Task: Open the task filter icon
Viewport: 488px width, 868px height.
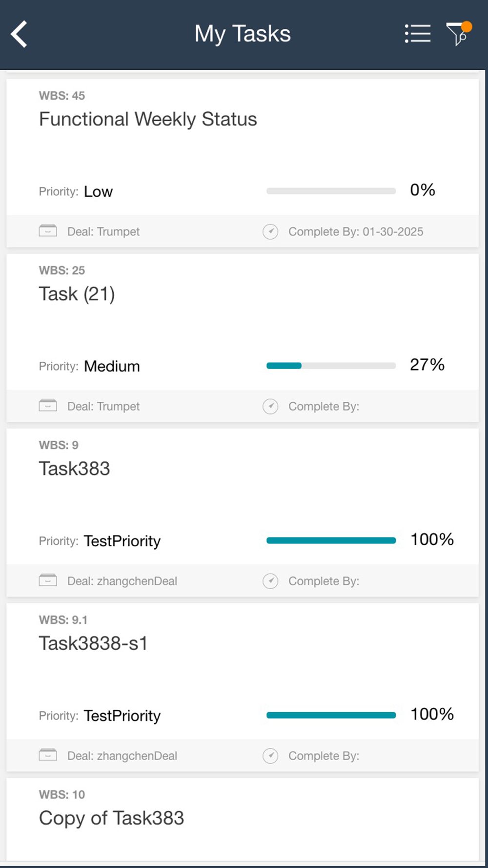Action: tap(458, 34)
